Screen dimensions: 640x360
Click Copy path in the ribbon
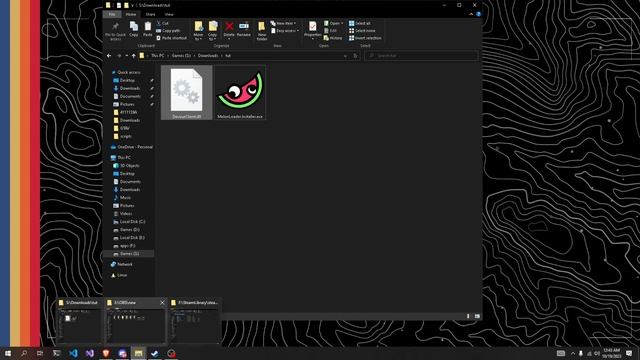click(168, 31)
